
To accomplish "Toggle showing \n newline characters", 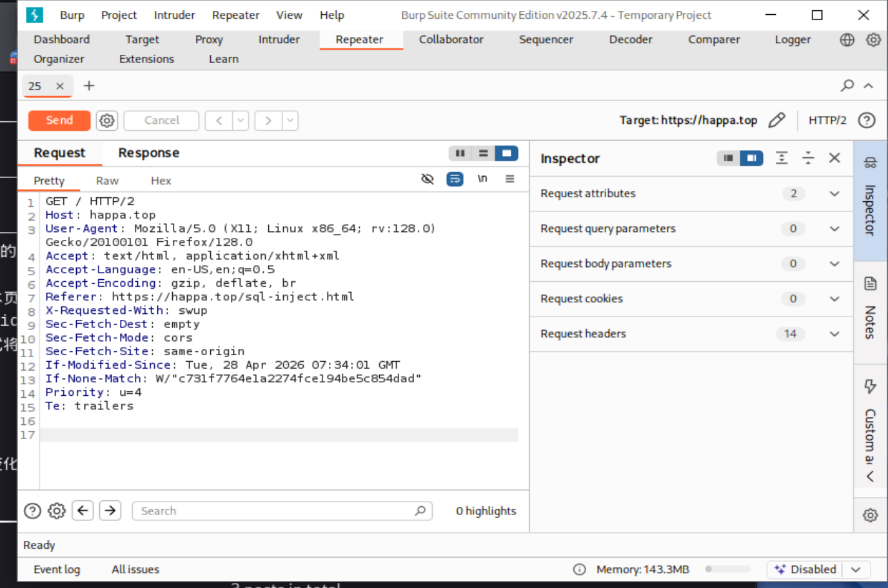I will 482,179.
